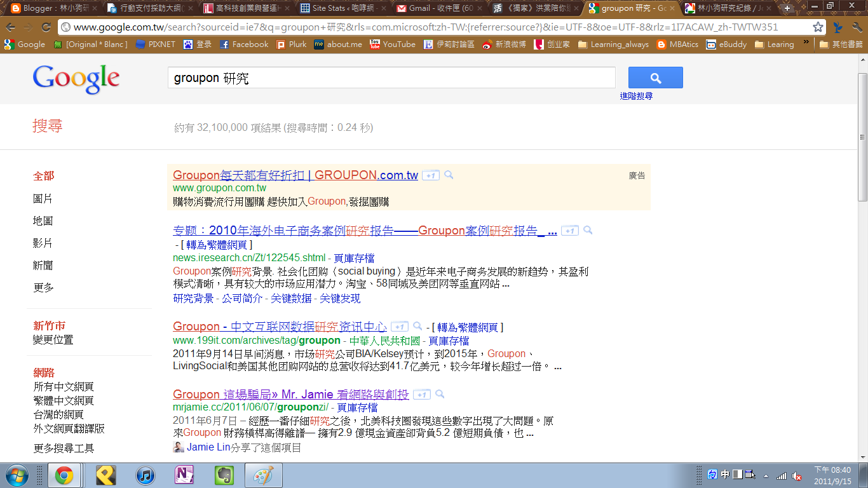Click the browser back arrow

pos(10,27)
